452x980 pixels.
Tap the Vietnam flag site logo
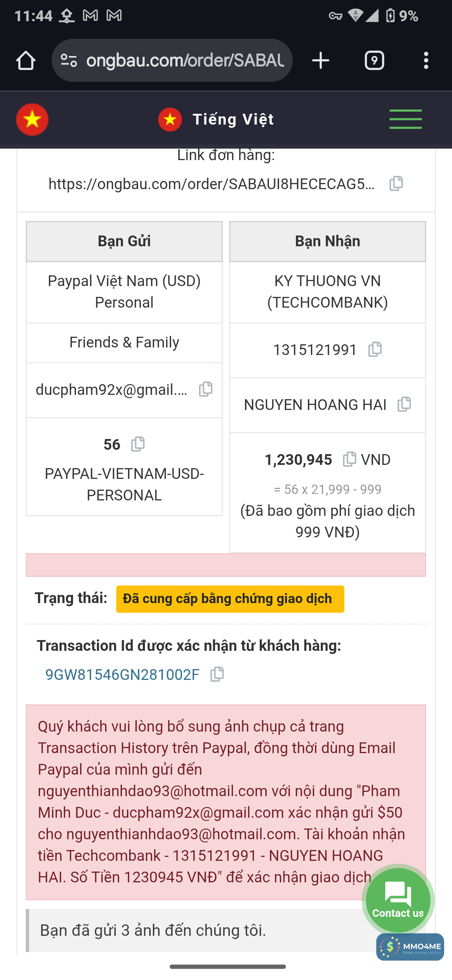[x=32, y=120]
